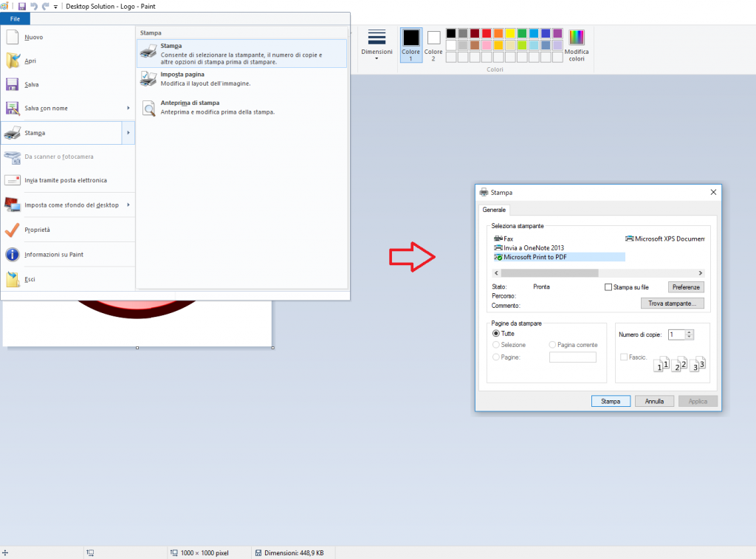This screenshot has height=559, width=756.
Task: Click the Esci exit icon
Action: click(13, 279)
